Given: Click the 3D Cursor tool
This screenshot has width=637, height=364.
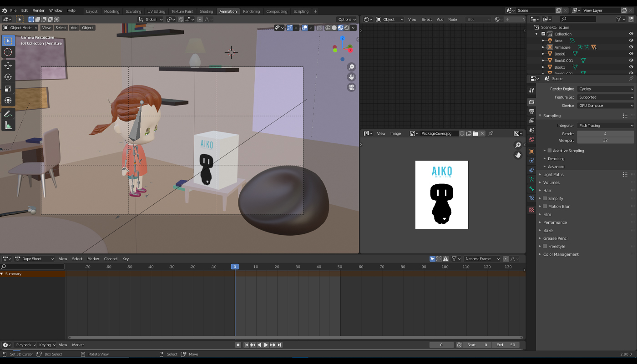Looking at the screenshot, I should [x=8, y=52].
